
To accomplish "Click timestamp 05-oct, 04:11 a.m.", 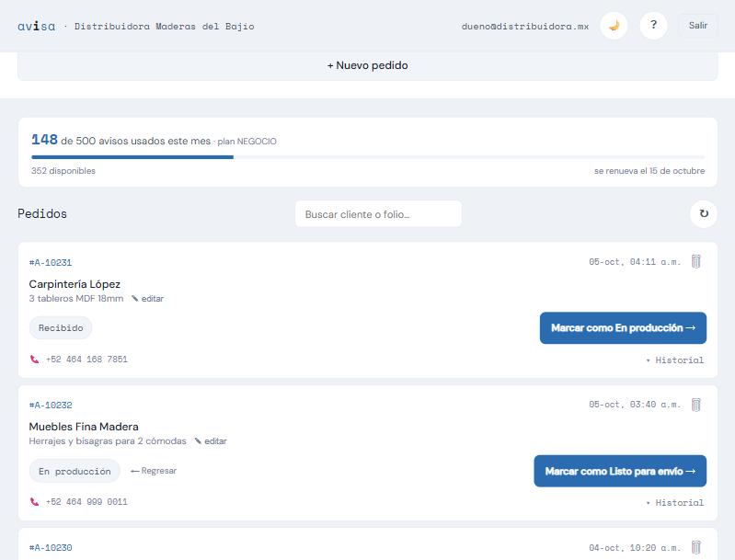I will 635,262.
